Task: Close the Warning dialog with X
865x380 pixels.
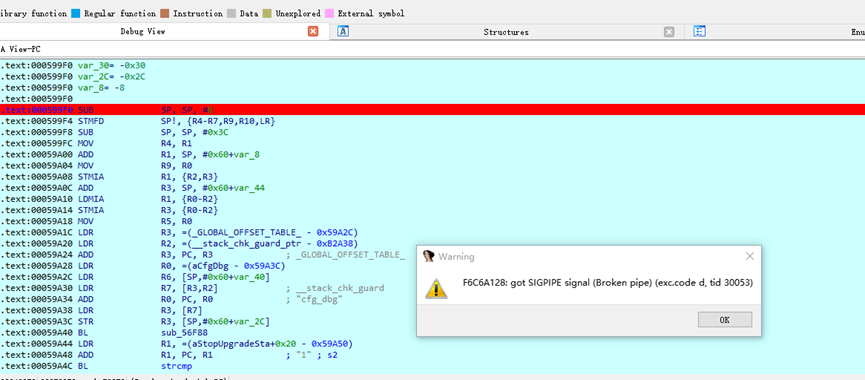Action: coord(750,256)
